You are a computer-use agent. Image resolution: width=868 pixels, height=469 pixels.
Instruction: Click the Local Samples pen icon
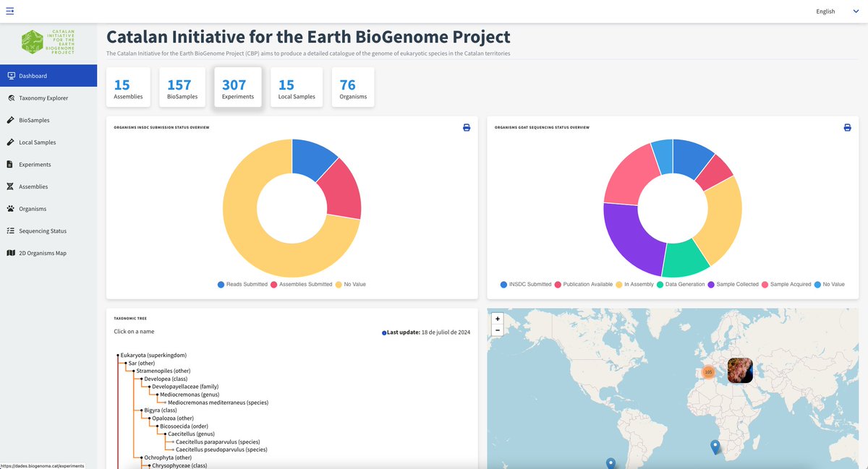tap(10, 142)
